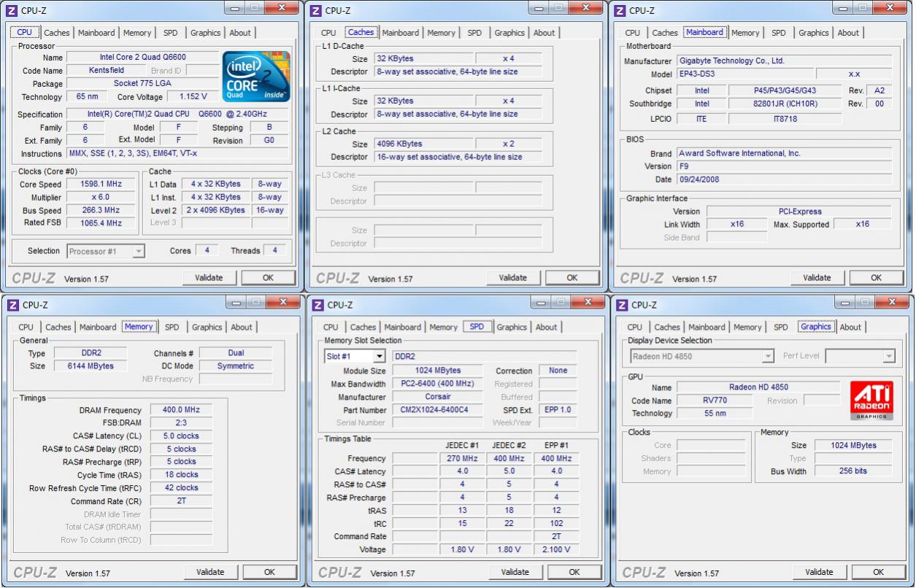
Task: Click the Rated FSB value 1065.4 MHz
Action: pos(101,223)
